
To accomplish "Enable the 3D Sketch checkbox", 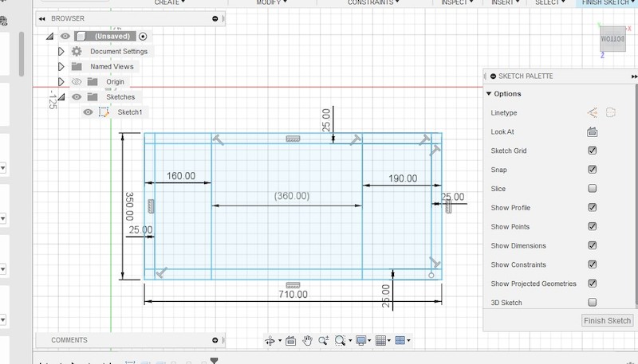I will point(593,302).
